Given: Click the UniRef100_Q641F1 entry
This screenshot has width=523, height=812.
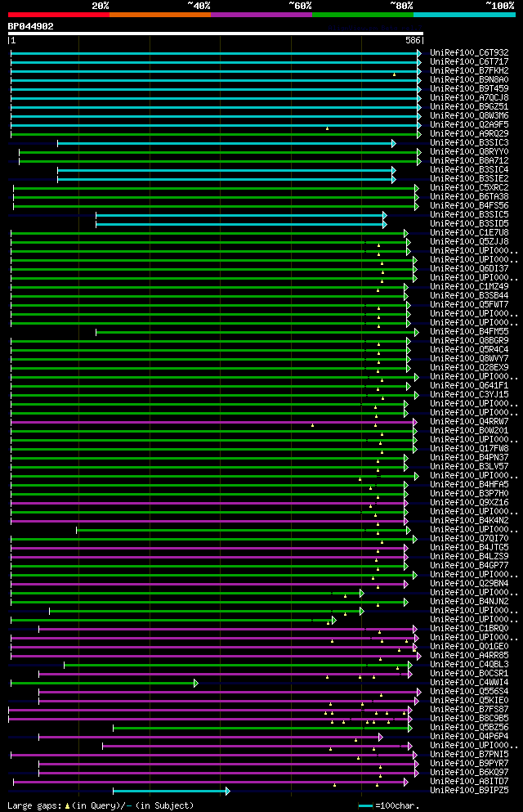Looking at the screenshot, I should (469, 386).
